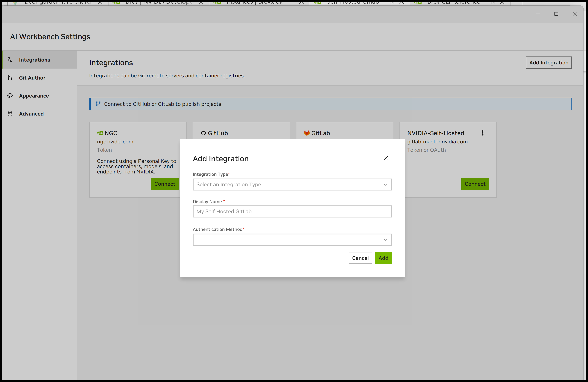Click the Display Name input field

click(x=292, y=211)
